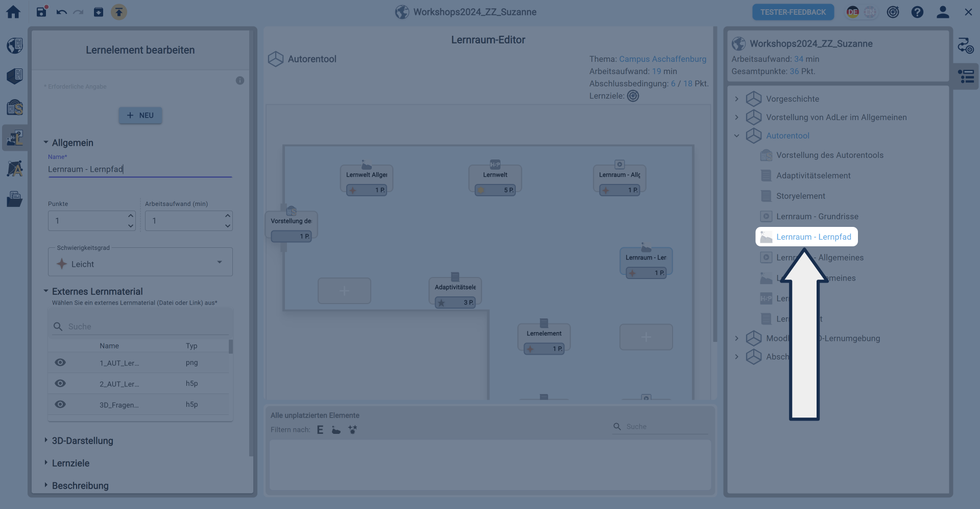Click the NEU button
This screenshot has width=980, height=509.
click(x=140, y=115)
